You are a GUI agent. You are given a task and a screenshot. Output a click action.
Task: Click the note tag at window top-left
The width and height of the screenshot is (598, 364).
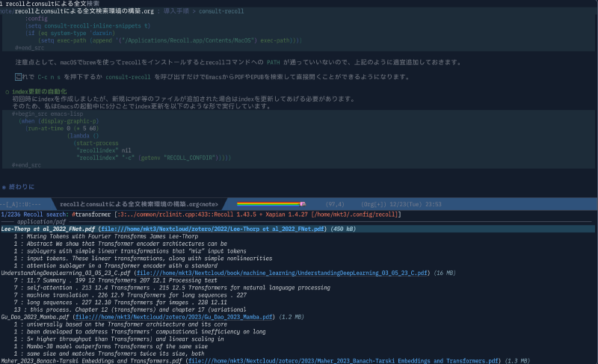tap(6, 14)
